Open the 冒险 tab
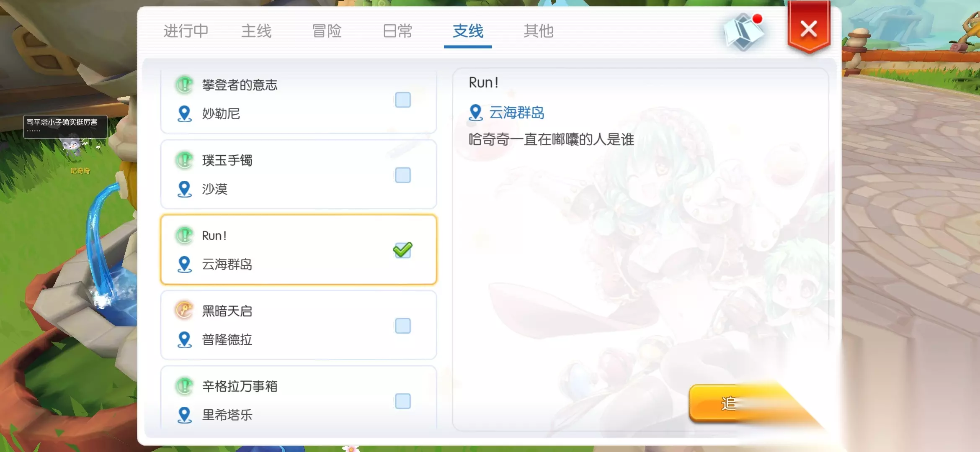 [x=327, y=31]
